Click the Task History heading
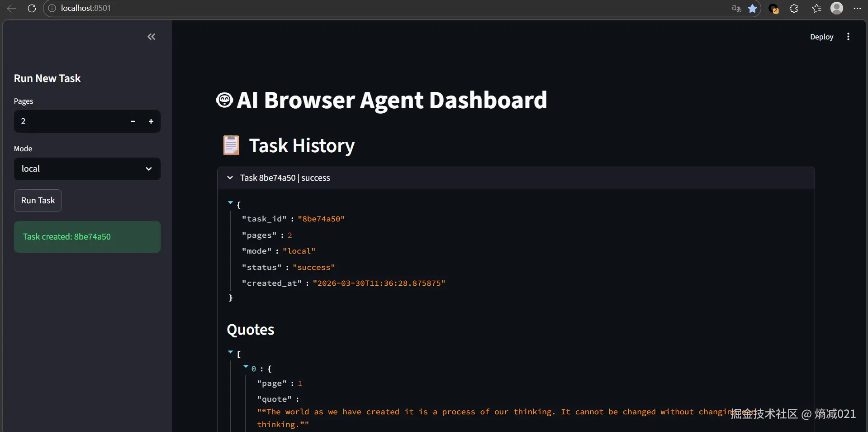868x432 pixels. click(x=302, y=146)
